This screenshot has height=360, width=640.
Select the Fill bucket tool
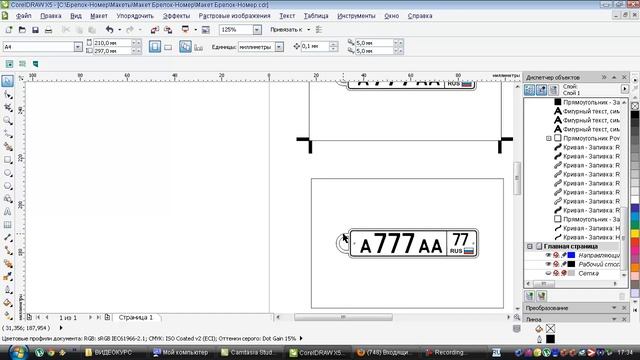(x=7, y=303)
